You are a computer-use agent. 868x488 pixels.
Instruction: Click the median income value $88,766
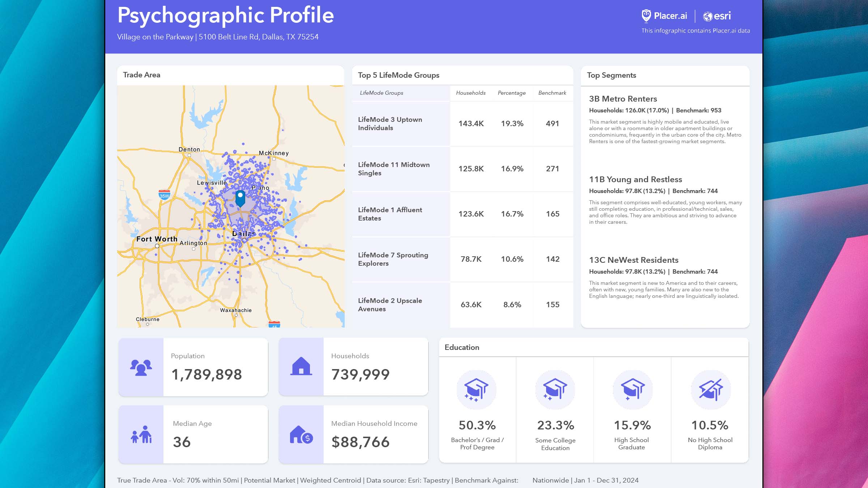click(360, 442)
